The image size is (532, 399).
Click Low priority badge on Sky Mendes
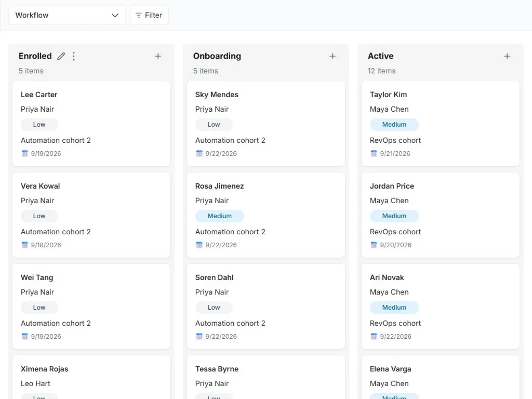[x=214, y=125]
